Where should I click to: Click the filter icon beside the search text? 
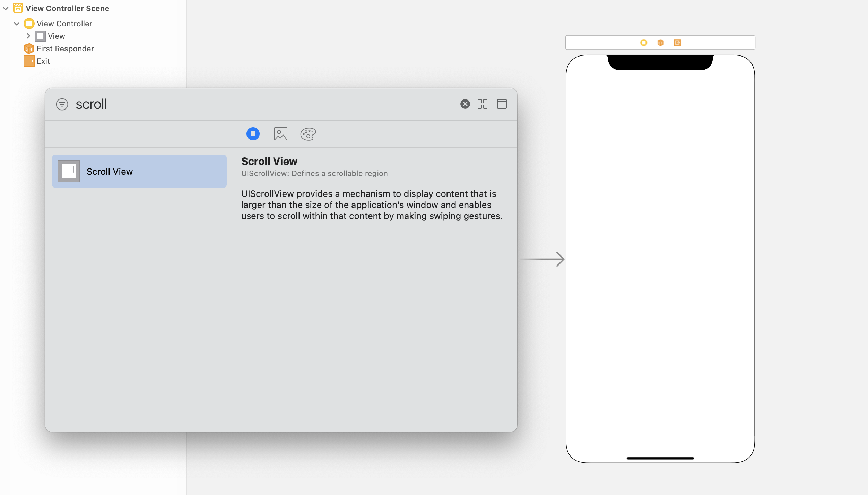[62, 104]
